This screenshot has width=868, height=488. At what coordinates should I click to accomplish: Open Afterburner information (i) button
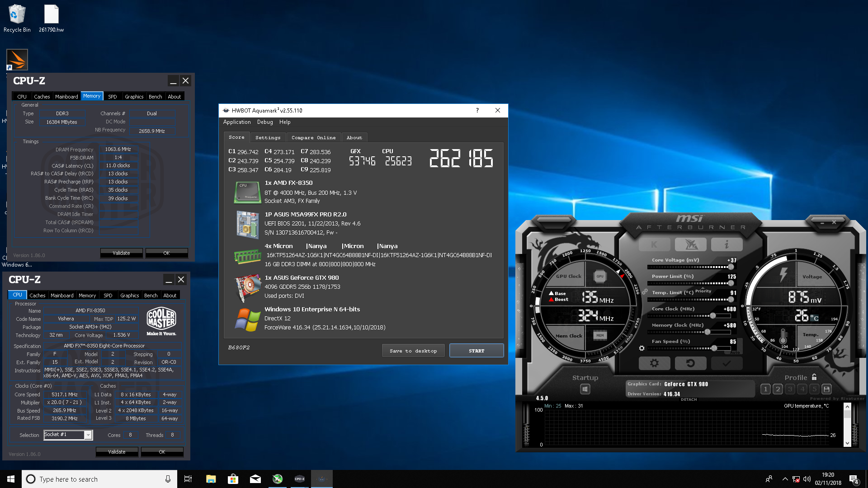tap(726, 244)
